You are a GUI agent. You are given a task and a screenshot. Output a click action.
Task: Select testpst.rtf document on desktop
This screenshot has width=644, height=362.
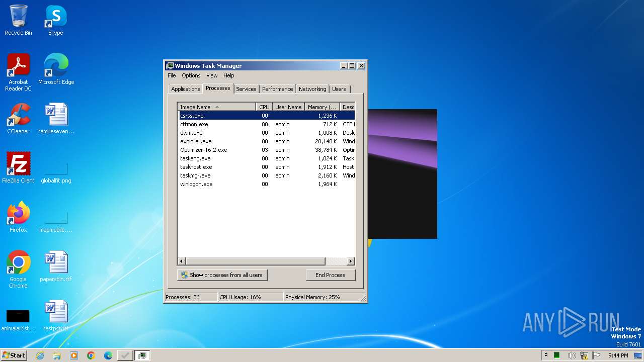(56, 316)
